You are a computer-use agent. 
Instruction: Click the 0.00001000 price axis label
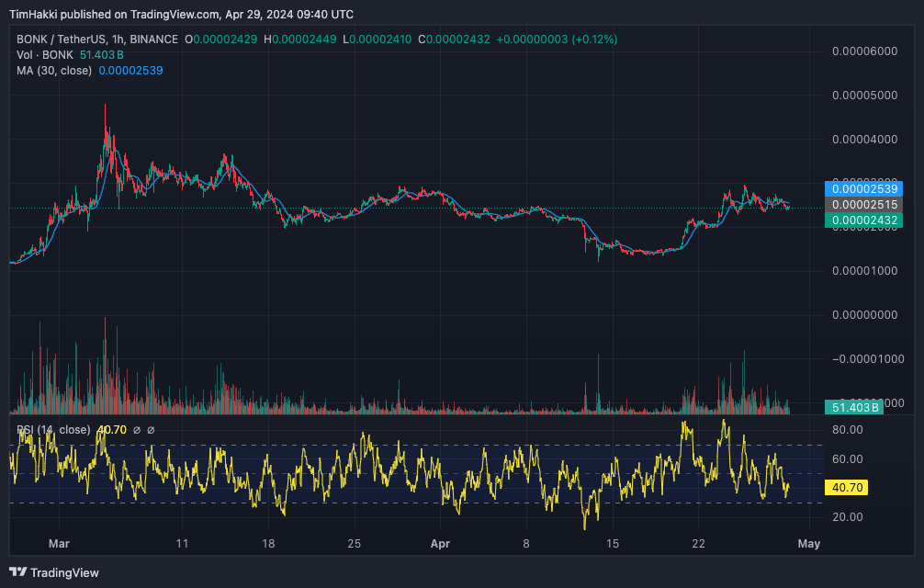click(x=864, y=271)
